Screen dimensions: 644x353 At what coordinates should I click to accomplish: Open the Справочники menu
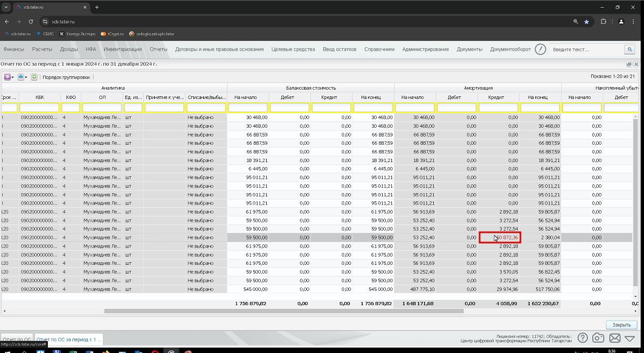pos(379,49)
